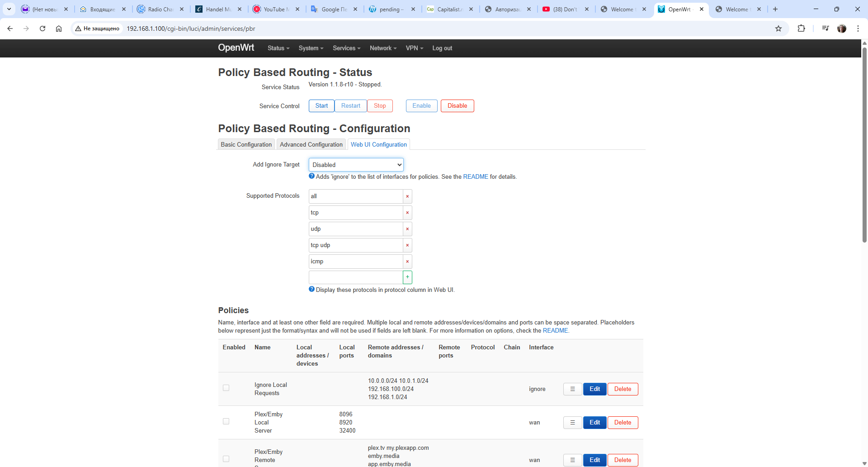Image resolution: width=868 pixels, height=467 pixels.
Task: Enable the Ignore Local Requests policy checkbox
Action: [226, 388]
